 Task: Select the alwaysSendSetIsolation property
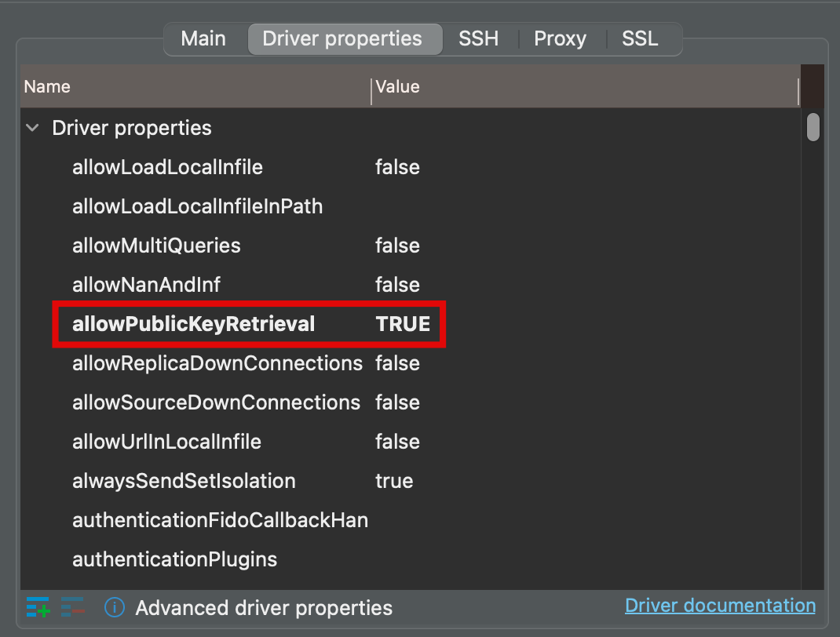click(184, 481)
